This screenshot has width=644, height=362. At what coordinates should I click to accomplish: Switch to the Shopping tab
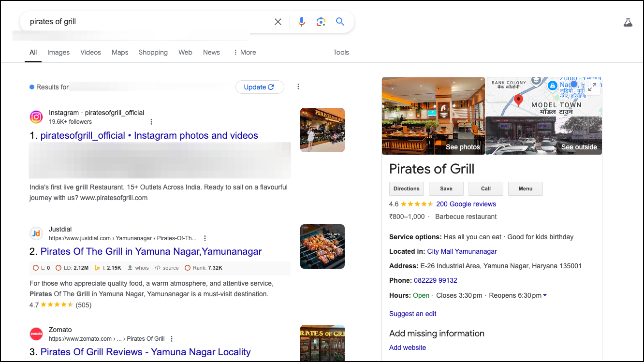pyautogui.click(x=153, y=52)
